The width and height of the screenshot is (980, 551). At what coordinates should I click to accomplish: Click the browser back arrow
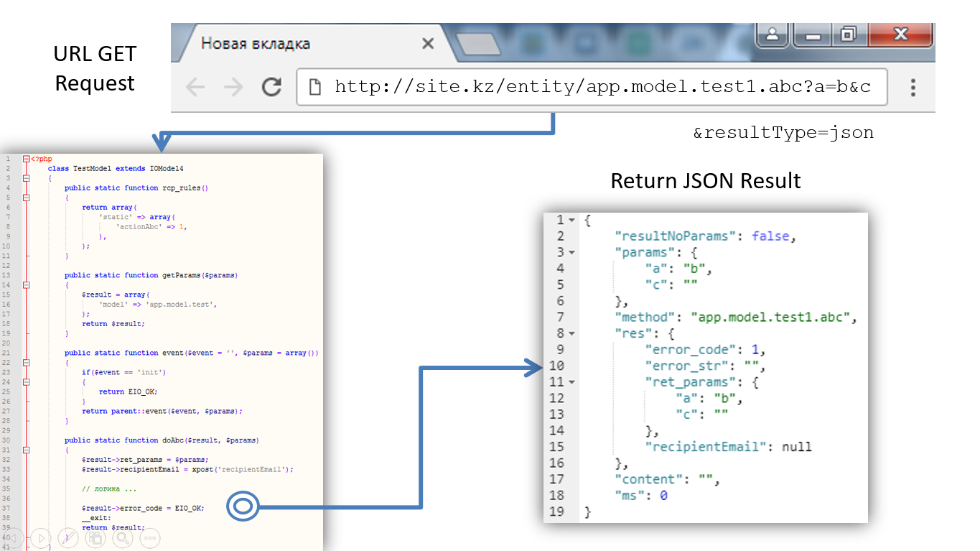point(195,88)
